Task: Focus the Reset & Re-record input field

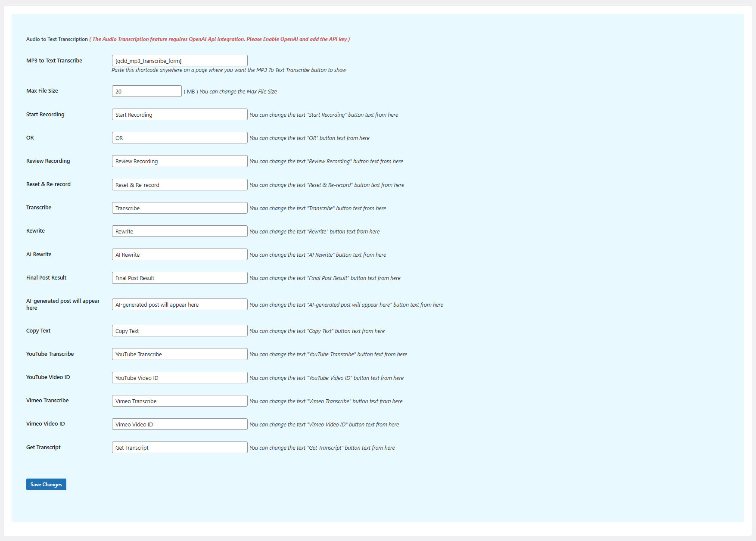Action: click(179, 185)
